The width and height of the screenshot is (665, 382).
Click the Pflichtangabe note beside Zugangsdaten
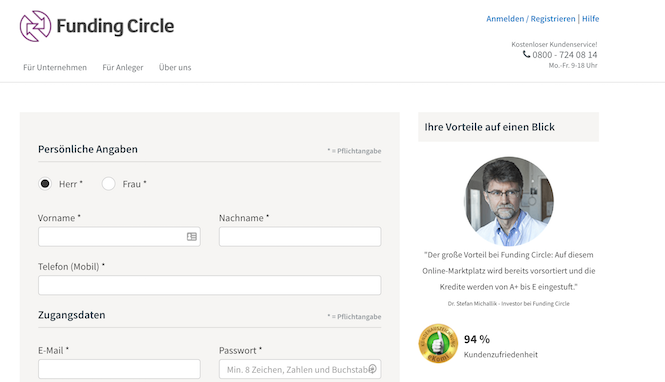(354, 317)
